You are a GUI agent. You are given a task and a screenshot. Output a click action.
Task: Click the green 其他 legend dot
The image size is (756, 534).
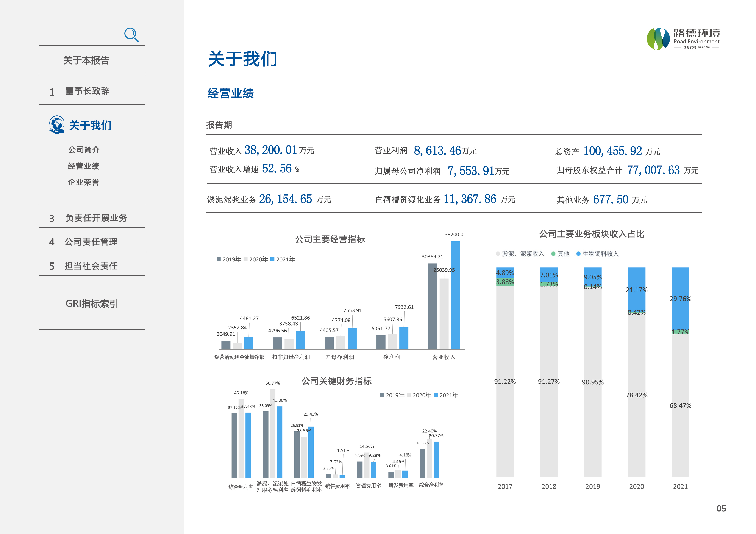pyautogui.click(x=553, y=254)
